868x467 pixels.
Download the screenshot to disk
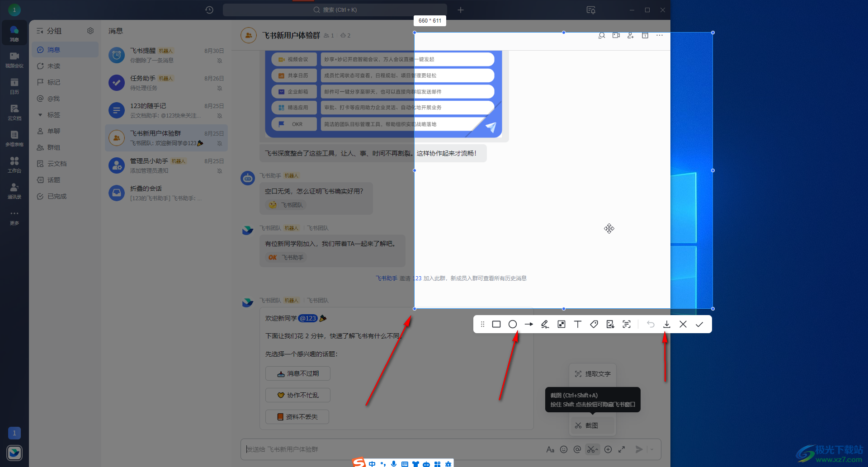pos(667,324)
